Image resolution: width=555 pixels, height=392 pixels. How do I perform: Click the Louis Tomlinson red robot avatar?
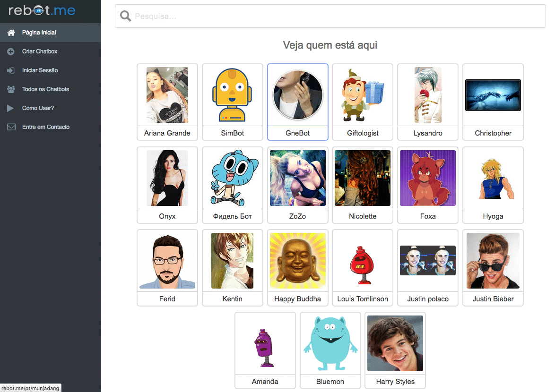click(x=362, y=265)
